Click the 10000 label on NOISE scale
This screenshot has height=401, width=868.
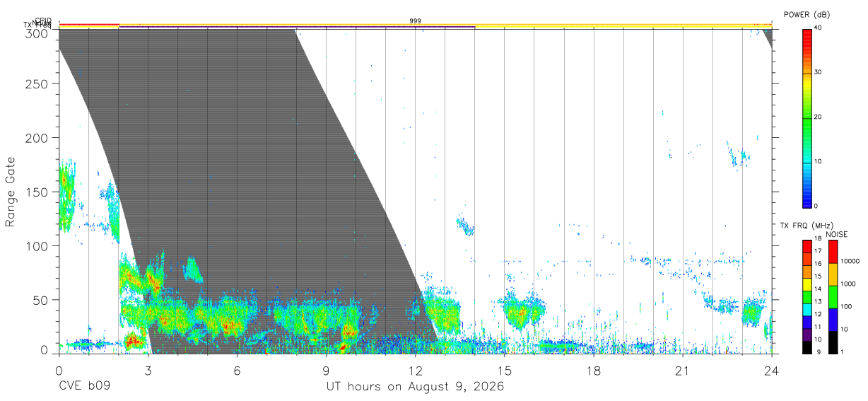pyautogui.click(x=850, y=262)
